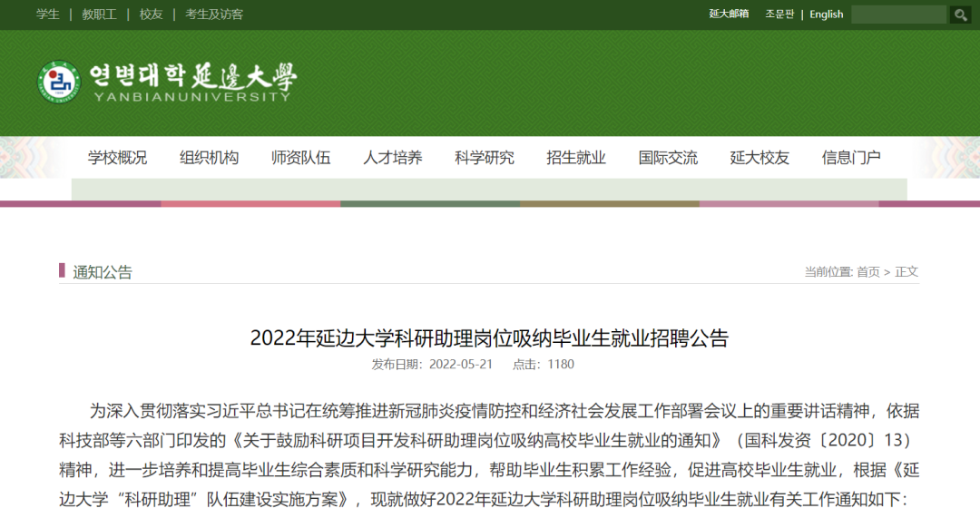This screenshot has height=518, width=980.
Task: Click the 연변대학 延邊大學 calligraphy name in the header
Action: click(x=193, y=76)
